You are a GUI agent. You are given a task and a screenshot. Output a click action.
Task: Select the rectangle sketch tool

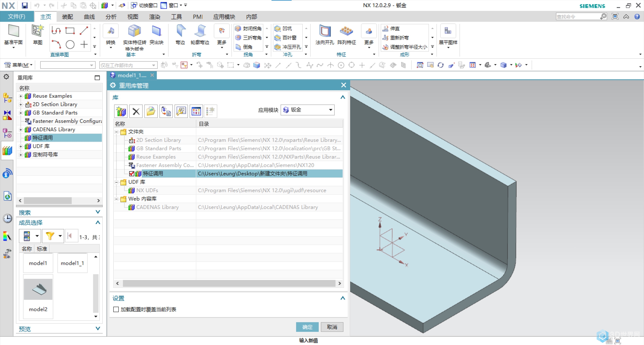[x=70, y=31]
